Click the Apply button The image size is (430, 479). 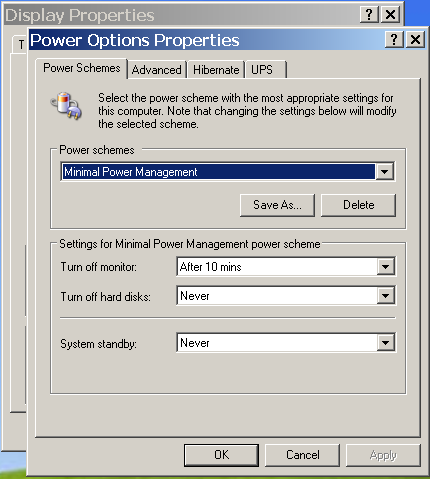[383, 455]
